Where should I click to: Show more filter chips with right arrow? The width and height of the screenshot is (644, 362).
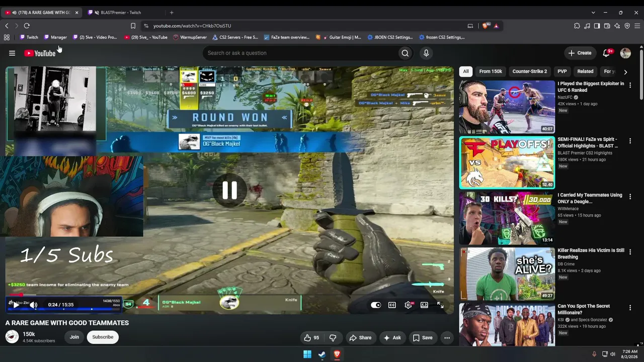coord(625,72)
